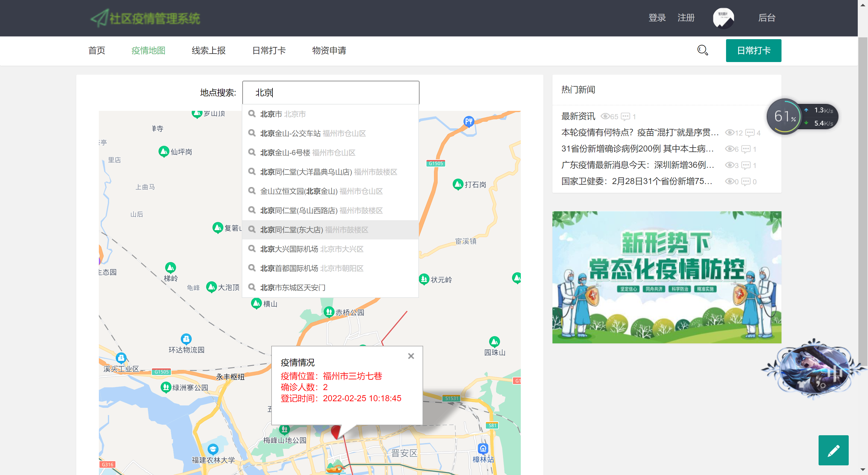Click the paper-plane logo of 社区疫情管理系统
The width and height of the screenshot is (868, 475).
[x=99, y=18]
